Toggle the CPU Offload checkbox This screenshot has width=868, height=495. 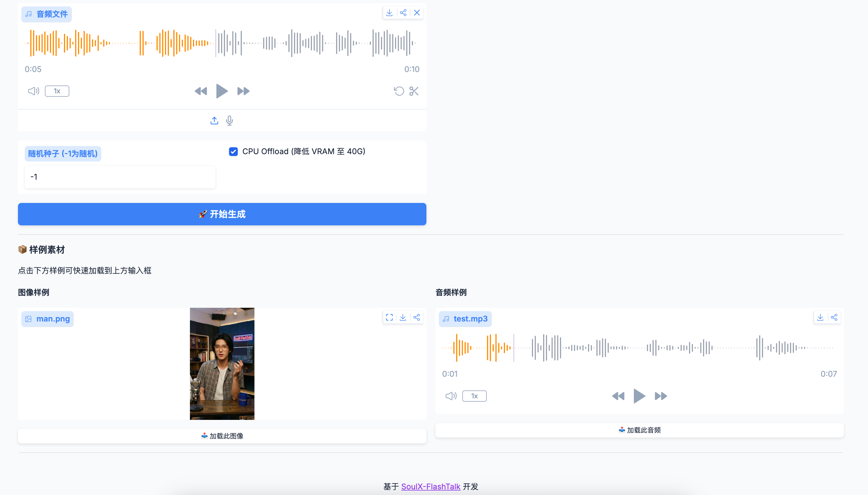pos(233,152)
